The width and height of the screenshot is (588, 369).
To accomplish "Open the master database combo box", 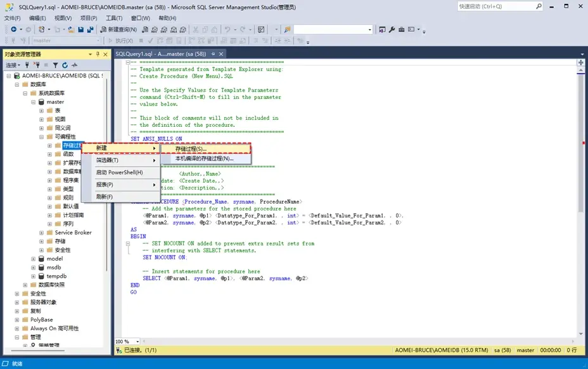I will click(67, 41).
